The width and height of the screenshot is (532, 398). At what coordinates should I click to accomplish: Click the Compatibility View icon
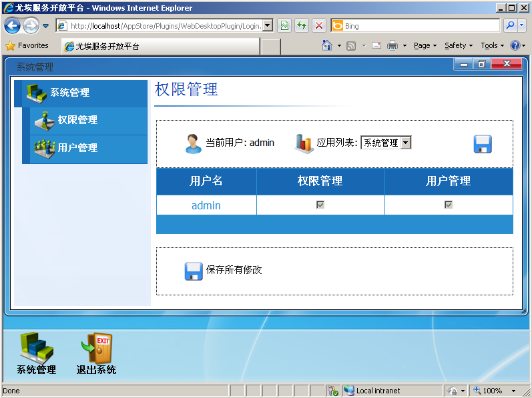pos(284,26)
